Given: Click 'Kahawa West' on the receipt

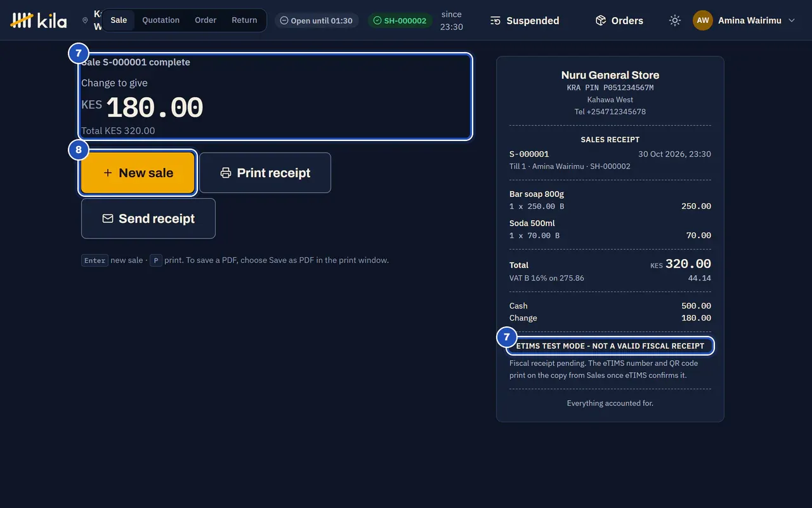Looking at the screenshot, I should pyautogui.click(x=610, y=100).
